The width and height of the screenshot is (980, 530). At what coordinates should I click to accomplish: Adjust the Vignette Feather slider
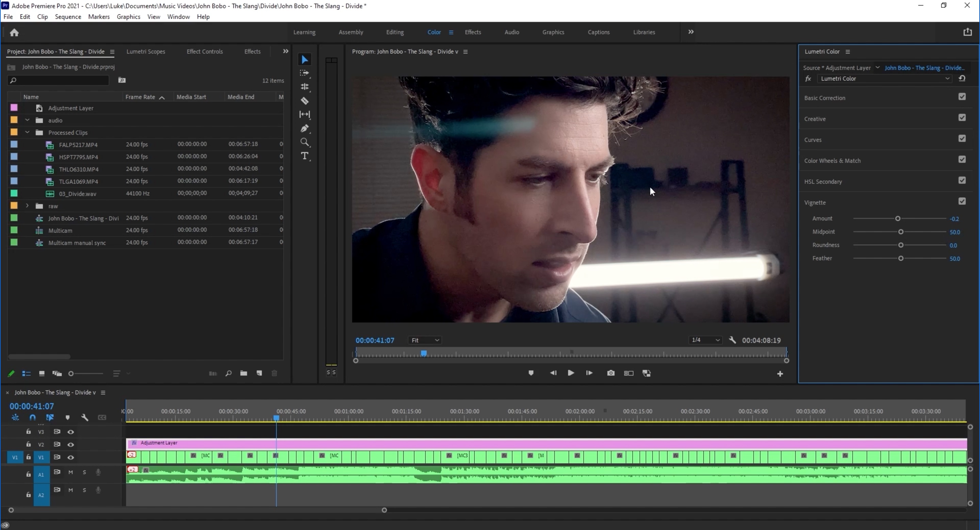900,259
